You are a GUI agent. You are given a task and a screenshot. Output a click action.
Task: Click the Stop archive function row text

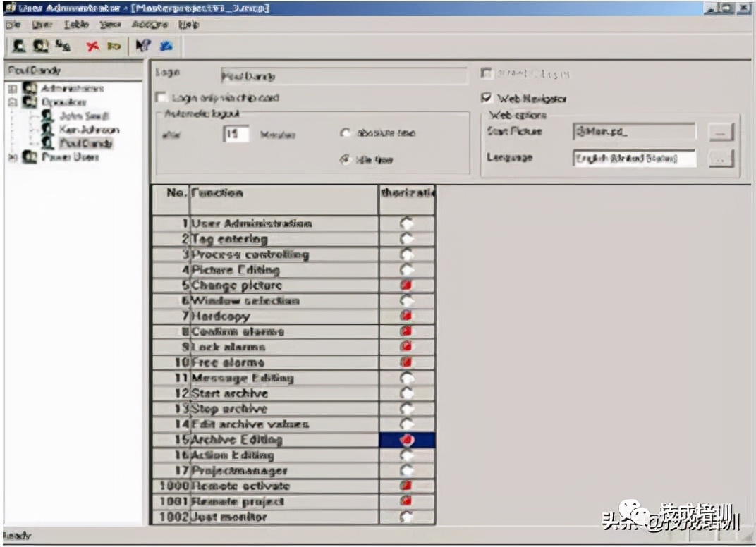tap(229, 409)
